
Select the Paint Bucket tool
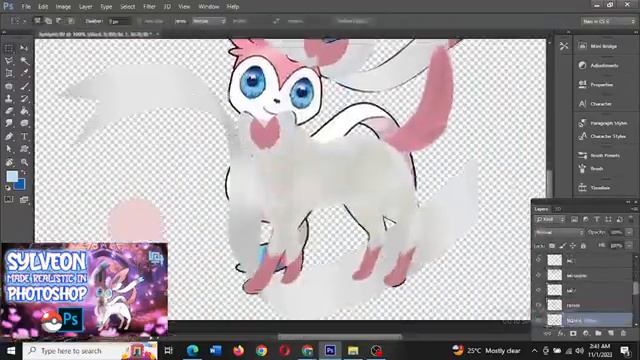click(24, 111)
